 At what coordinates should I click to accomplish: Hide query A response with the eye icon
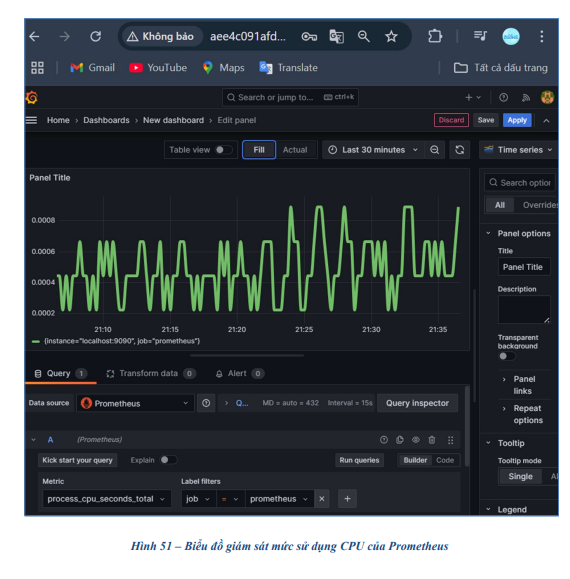[x=416, y=439]
